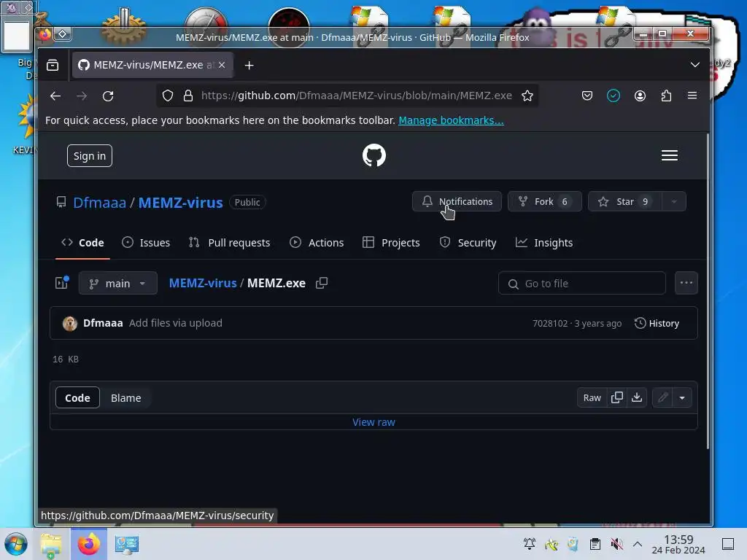
Task: Open the Manage bookmarks link
Action: 451,120
